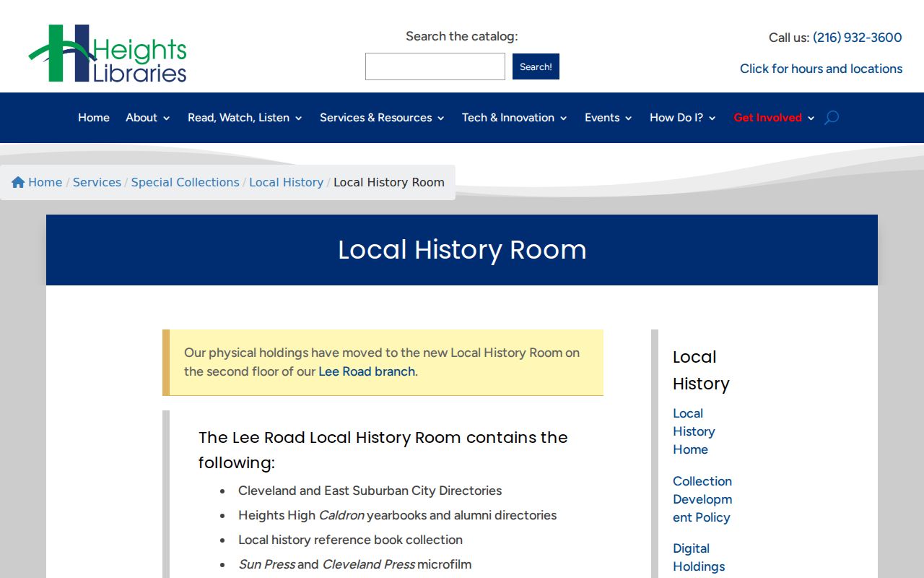Viewport: 924px width, 578px height.
Task: Open Services breadcrumb link
Action: coord(97,182)
